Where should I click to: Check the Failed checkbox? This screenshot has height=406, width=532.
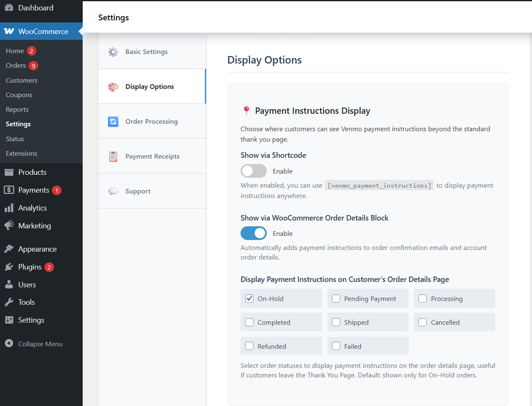tap(336, 346)
